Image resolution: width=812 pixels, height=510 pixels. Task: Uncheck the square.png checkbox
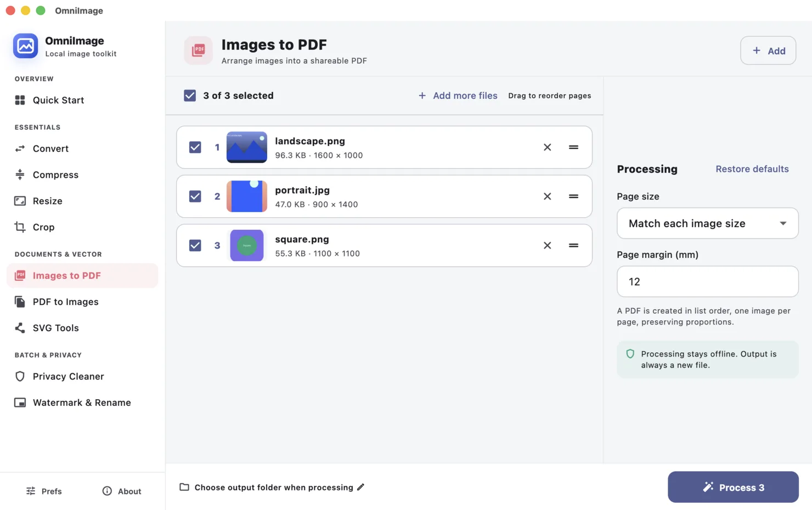[195, 245]
